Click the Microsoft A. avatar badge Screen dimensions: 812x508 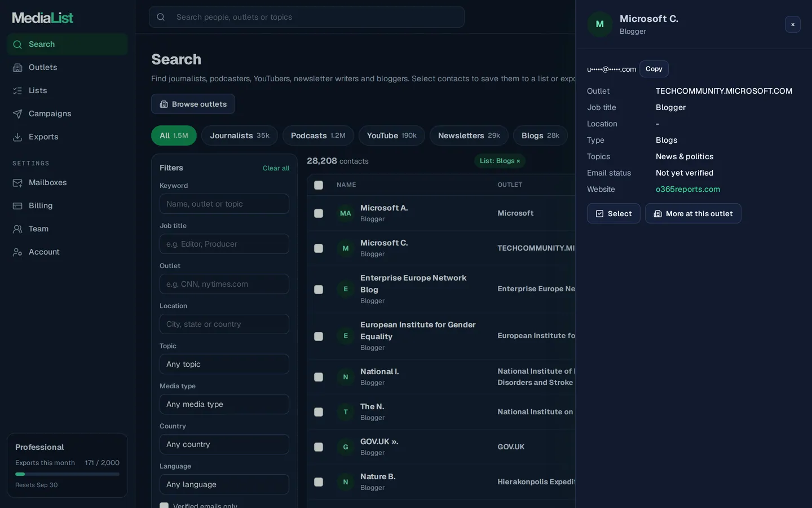pos(346,213)
